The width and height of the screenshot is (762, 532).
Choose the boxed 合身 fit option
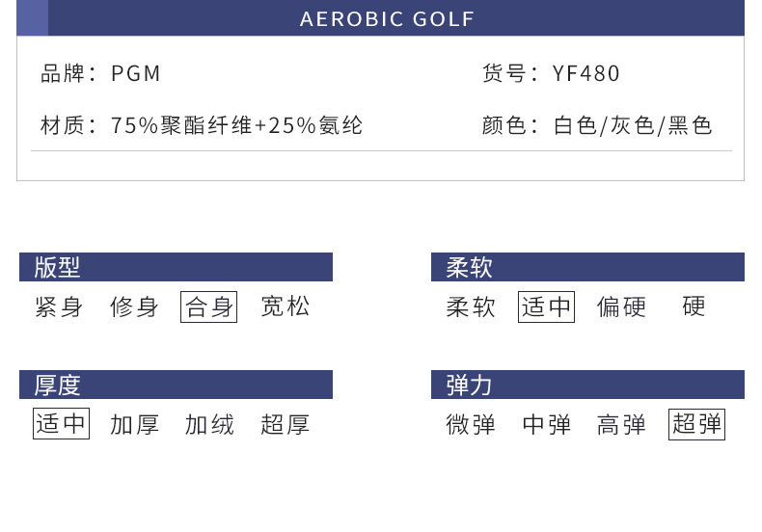click(209, 307)
